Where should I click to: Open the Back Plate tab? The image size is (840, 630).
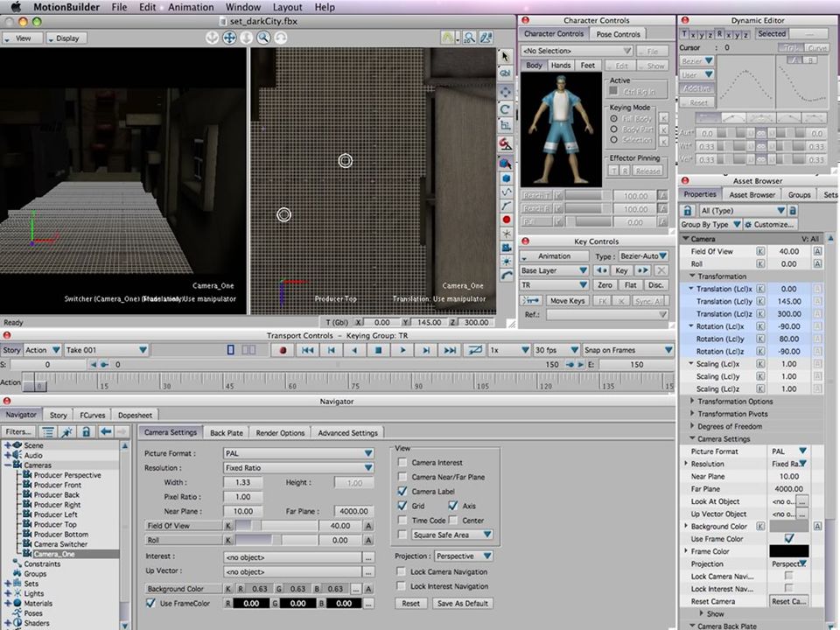coord(226,432)
